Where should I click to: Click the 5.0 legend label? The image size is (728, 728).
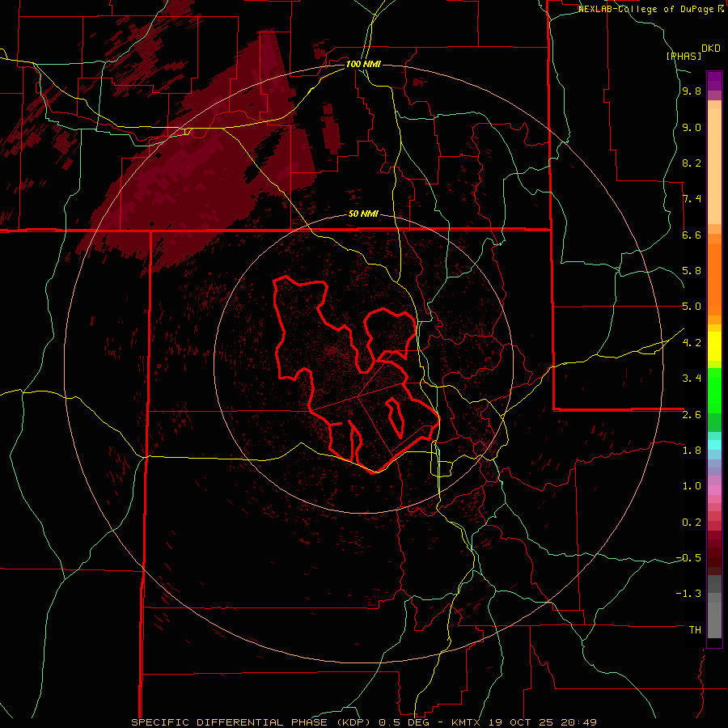pos(692,307)
